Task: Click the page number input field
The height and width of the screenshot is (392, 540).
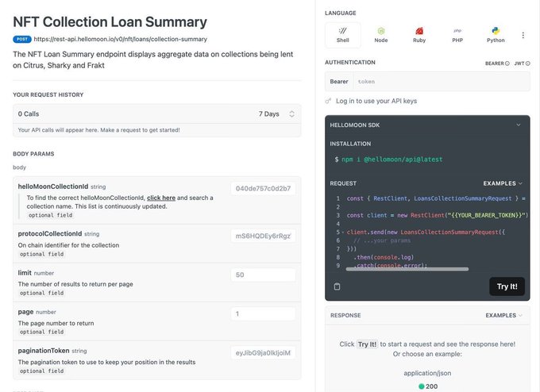Action: coord(263,313)
